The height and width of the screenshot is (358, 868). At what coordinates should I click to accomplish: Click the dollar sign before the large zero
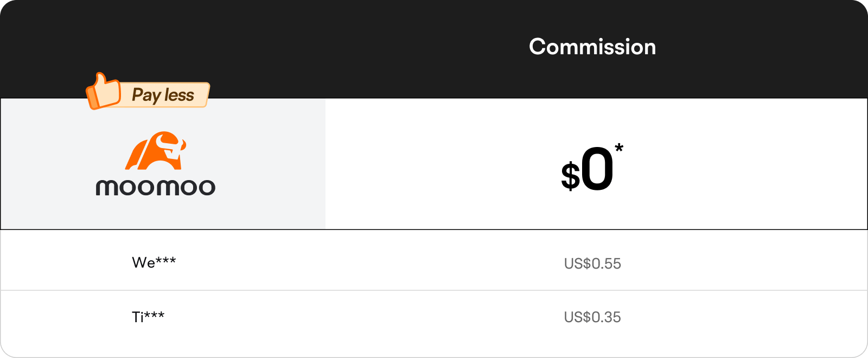point(570,176)
